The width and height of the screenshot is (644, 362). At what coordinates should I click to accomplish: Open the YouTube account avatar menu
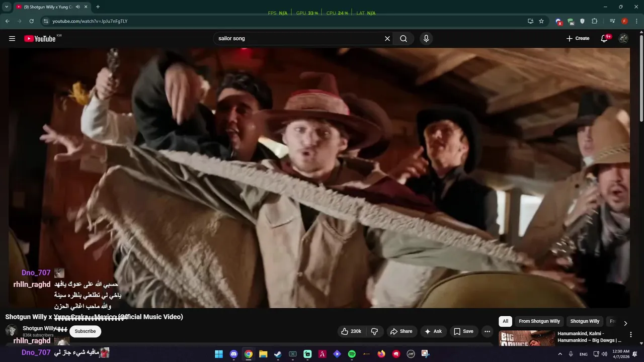point(623,39)
